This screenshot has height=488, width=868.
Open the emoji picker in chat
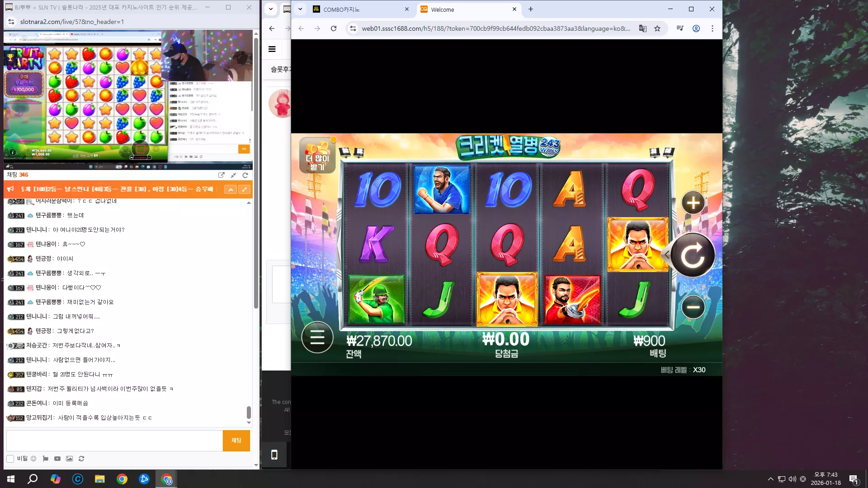[x=33, y=459]
